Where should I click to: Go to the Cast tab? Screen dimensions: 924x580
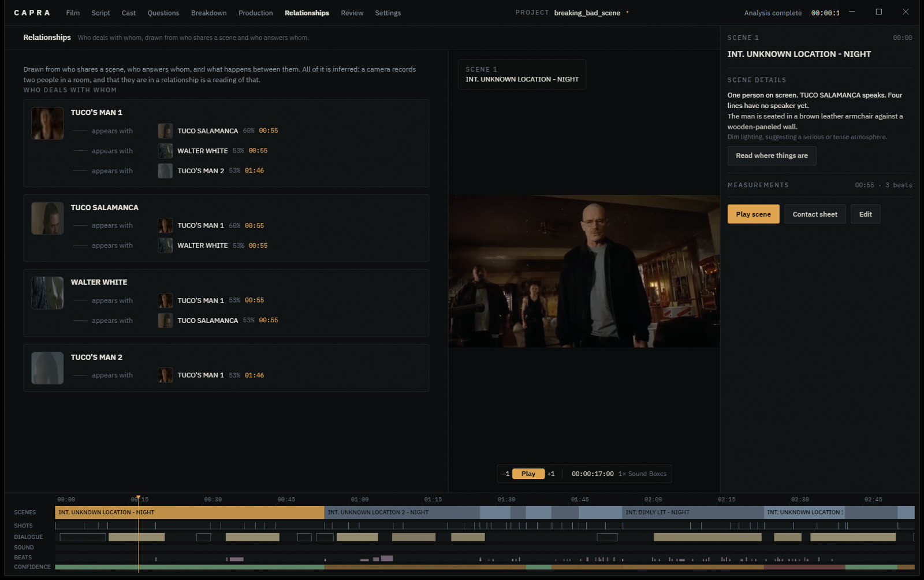coord(129,13)
